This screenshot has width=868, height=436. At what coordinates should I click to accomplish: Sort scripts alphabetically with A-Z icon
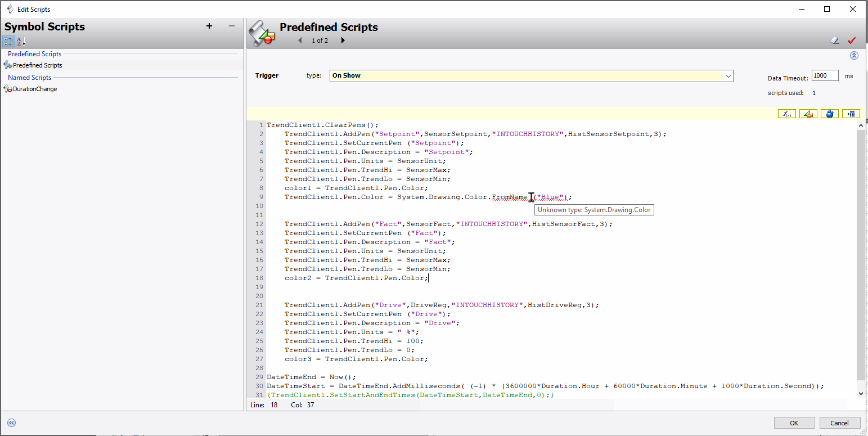click(x=21, y=41)
